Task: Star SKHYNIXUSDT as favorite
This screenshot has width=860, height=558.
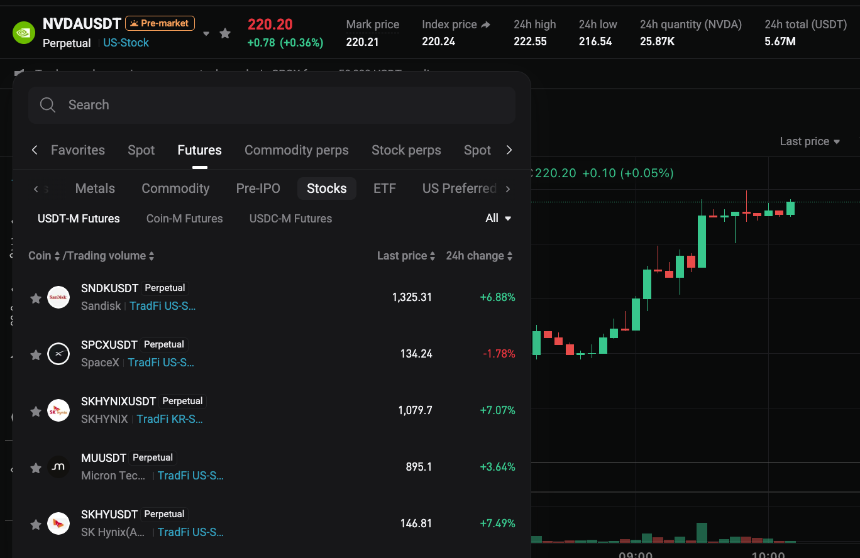Action: 36,412
